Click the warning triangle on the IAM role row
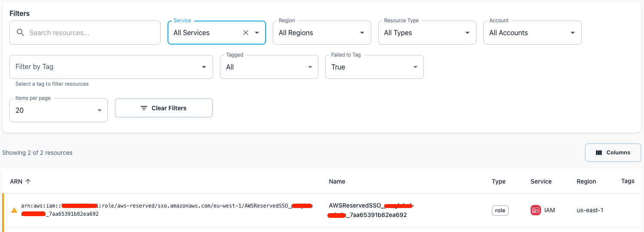 click(14, 210)
